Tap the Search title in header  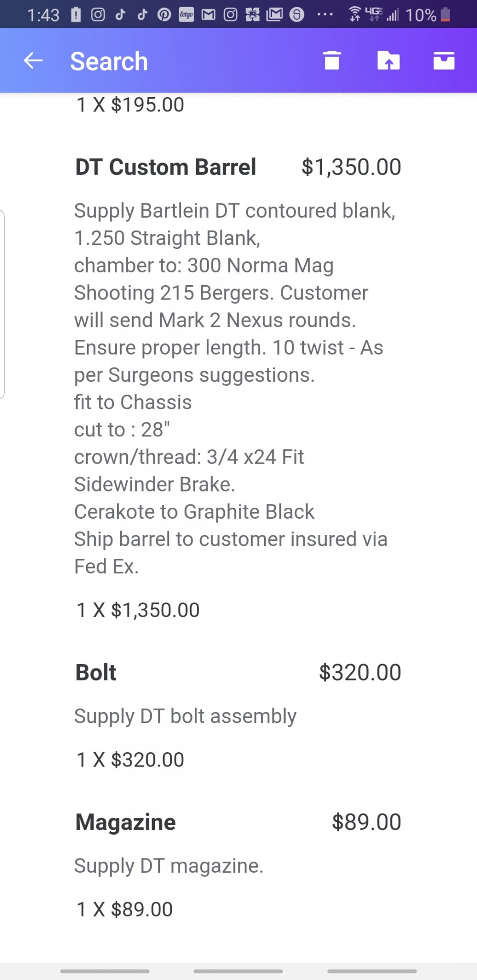click(x=109, y=61)
